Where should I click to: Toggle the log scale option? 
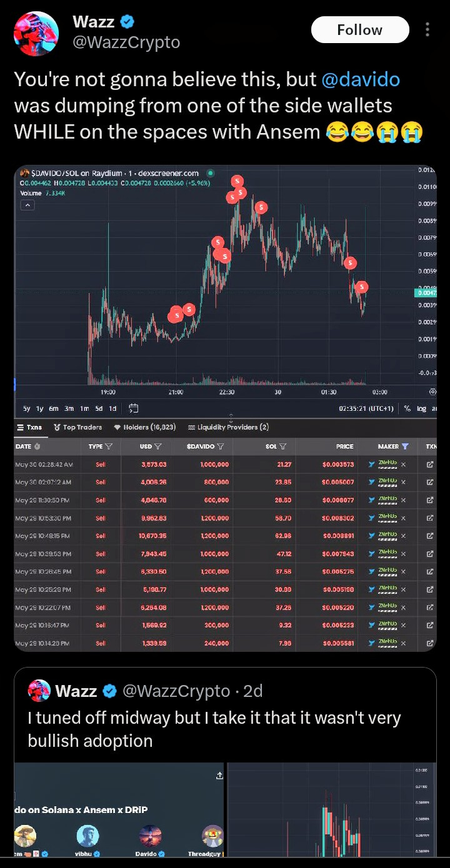(x=421, y=408)
